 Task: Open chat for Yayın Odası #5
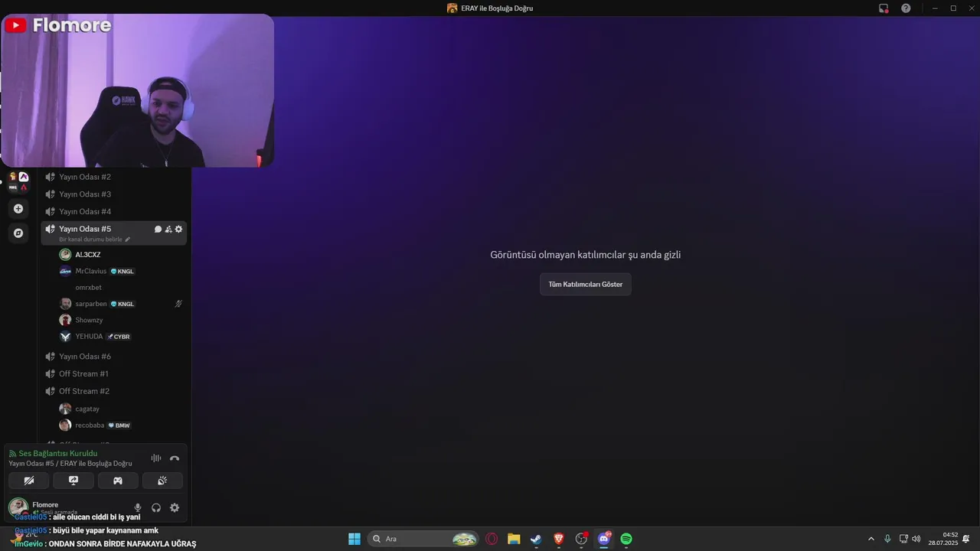[x=158, y=229]
